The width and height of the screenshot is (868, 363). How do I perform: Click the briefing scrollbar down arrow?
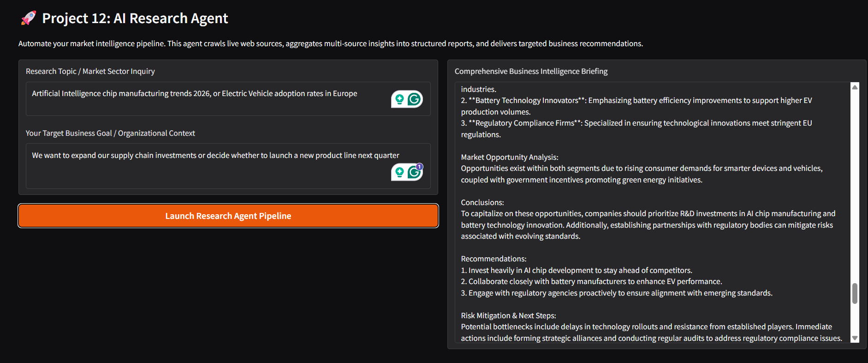pyautogui.click(x=855, y=338)
